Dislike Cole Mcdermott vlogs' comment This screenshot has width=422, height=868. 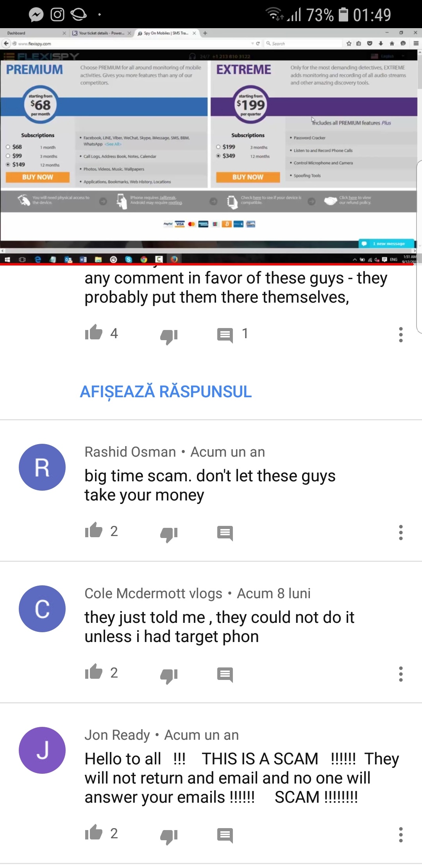[169, 676]
